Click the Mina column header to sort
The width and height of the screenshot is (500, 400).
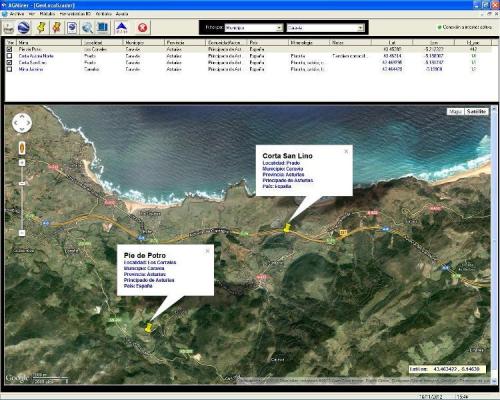pyautogui.click(x=49, y=42)
